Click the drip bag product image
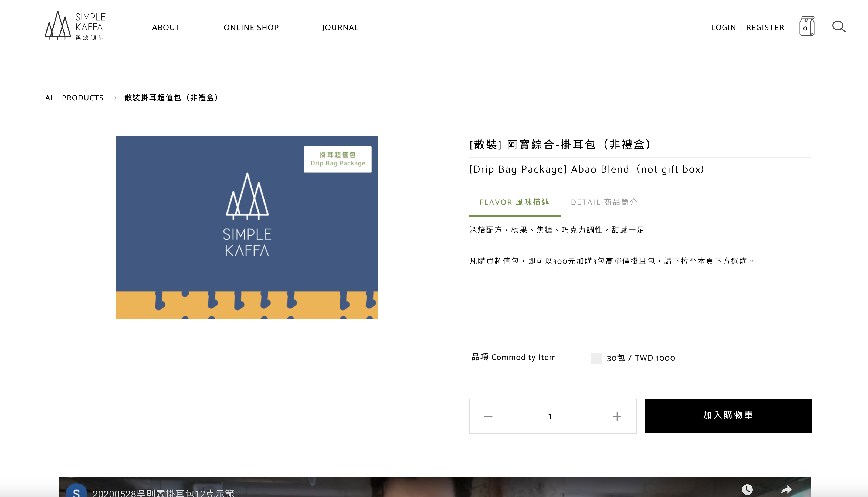The image size is (868, 497). pos(247,227)
